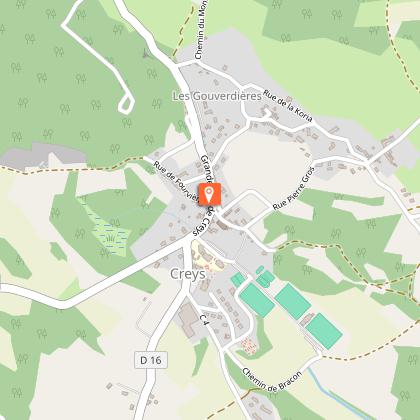Click the D 16 road shield
Screen dimensions: 420x420
click(151, 360)
